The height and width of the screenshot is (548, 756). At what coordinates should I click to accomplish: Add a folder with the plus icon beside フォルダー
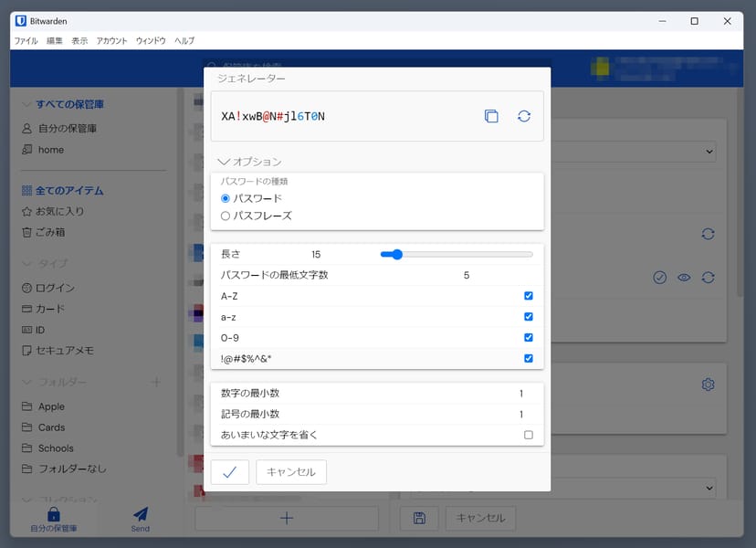pos(155,382)
